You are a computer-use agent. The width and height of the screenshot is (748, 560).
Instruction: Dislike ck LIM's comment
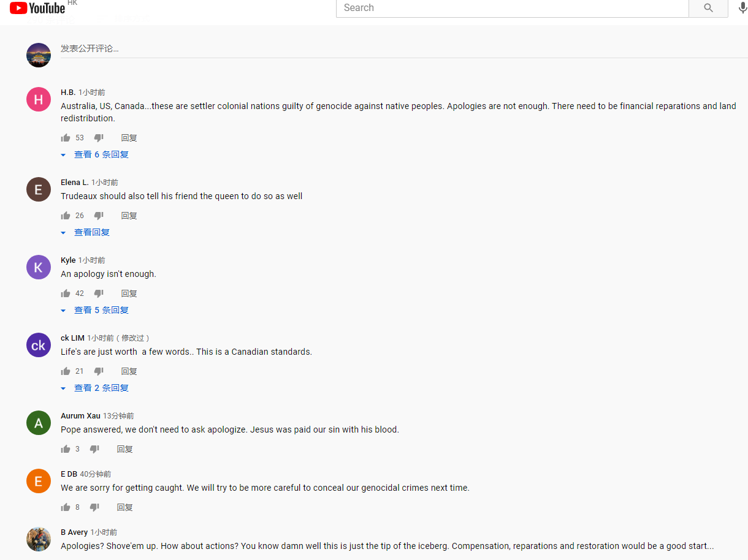point(99,371)
